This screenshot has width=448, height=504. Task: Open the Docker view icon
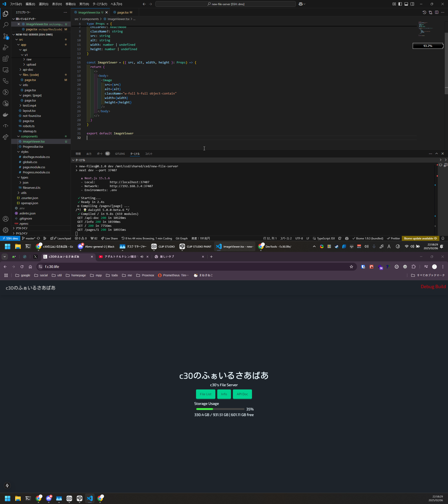5,115
